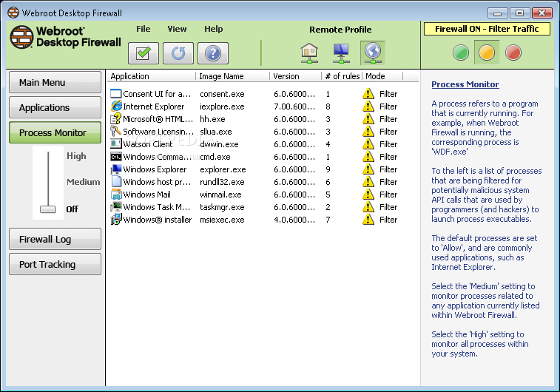Click the Consent UI application icon
Image resolution: width=560 pixels, height=392 pixels.
click(116, 94)
